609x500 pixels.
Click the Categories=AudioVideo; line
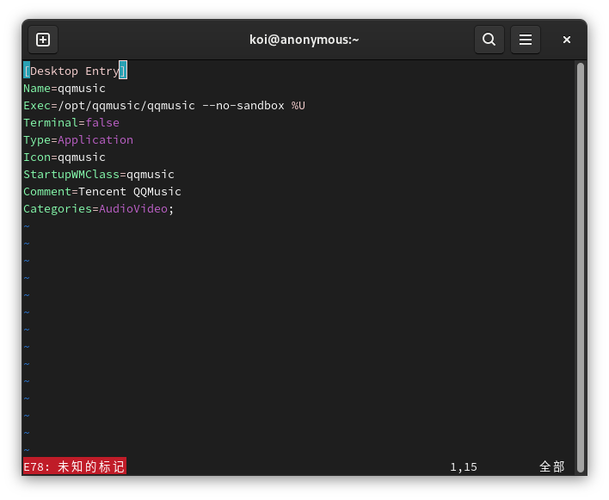tap(99, 209)
